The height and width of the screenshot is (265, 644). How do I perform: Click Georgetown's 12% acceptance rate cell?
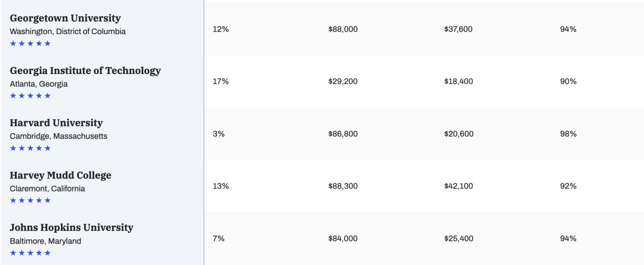pyautogui.click(x=221, y=29)
